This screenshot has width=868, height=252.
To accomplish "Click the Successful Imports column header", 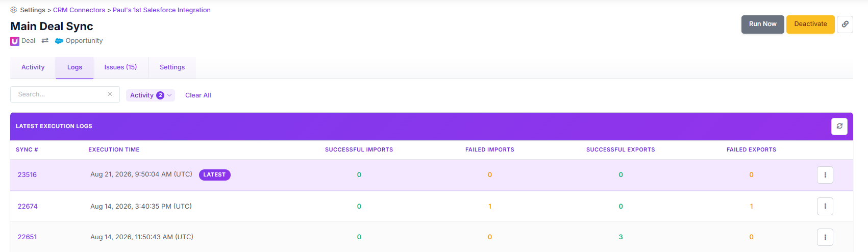I will point(359,150).
